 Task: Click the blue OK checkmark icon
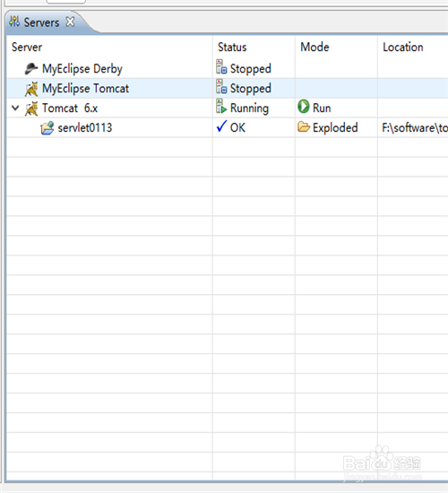221,126
